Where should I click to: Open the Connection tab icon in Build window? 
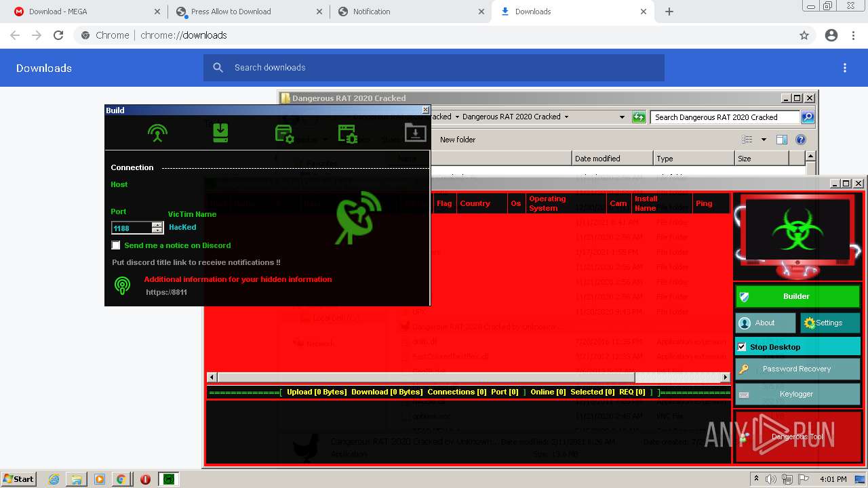pyautogui.click(x=157, y=132)
